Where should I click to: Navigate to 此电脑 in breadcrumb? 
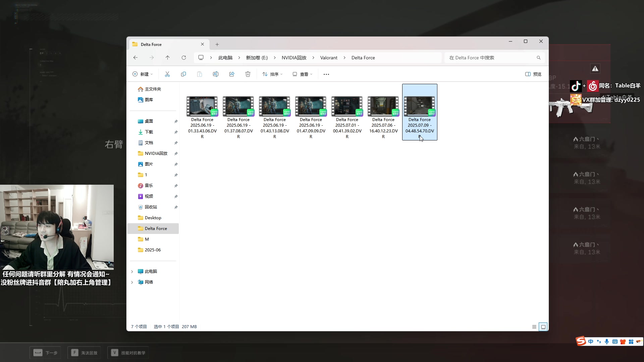pyautogui.click(x=225, y=58)
